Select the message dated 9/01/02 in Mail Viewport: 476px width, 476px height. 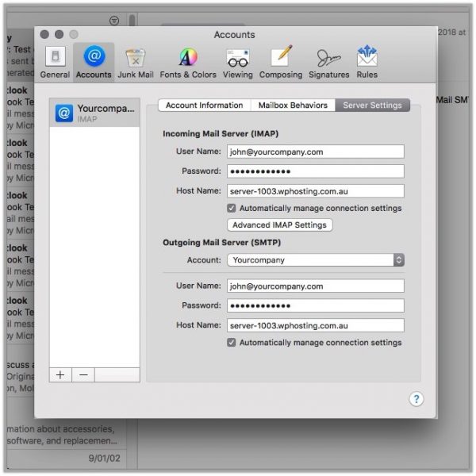coord(66,459)
